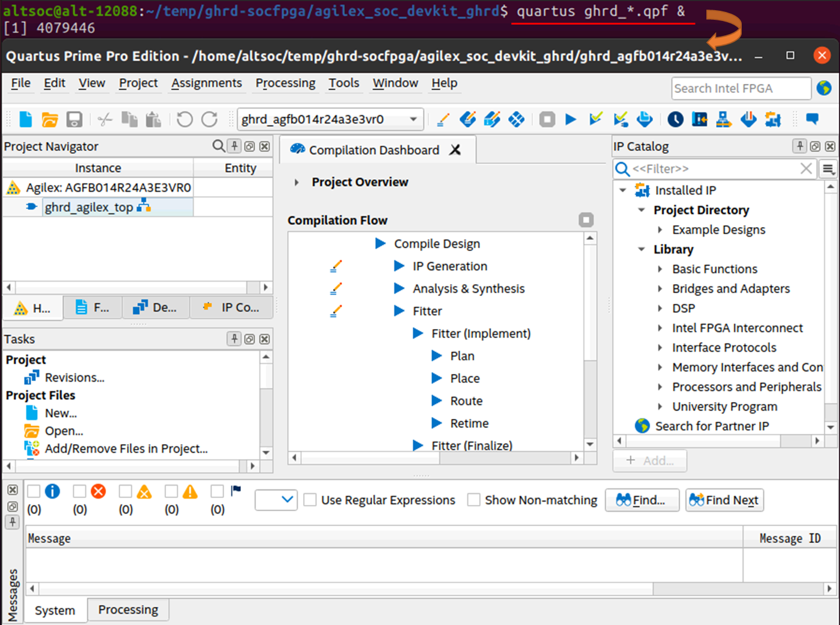Open the Assignment Editor pencil toolbar icon
Viewport: 840px width, 625px height.
pyautogui.click(x=443, y=119)
